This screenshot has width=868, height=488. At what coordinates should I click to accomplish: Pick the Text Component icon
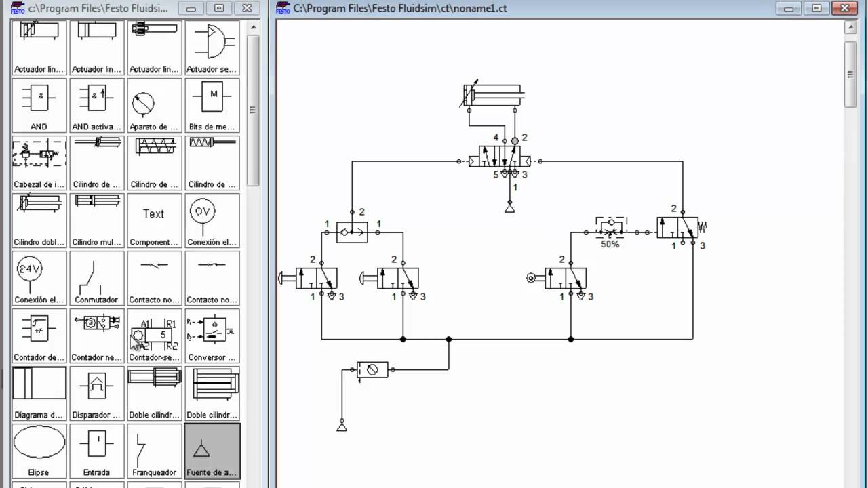(x=154, y=220)
